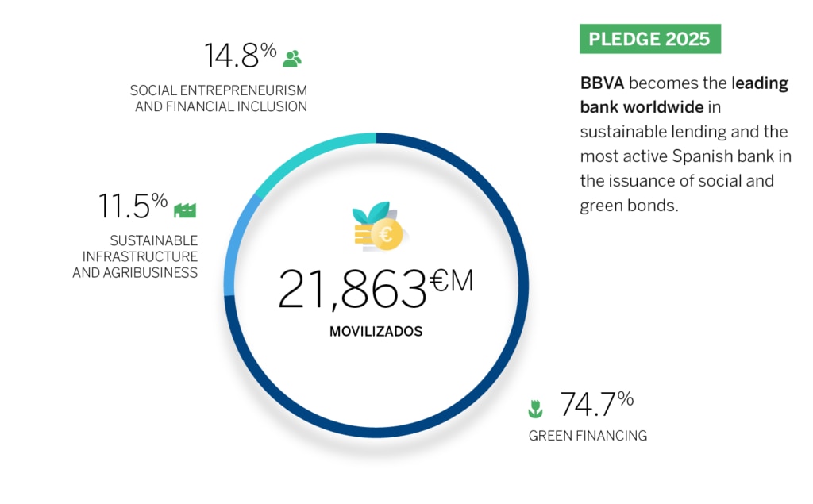Click the Social Entrepreneurism and Financial Inclusion label
This screenshot has width=813, height=504.
219,98
